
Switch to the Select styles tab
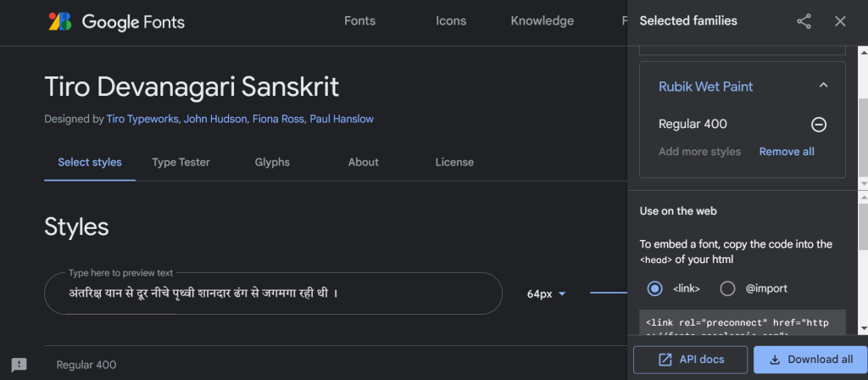click(90, 162)
